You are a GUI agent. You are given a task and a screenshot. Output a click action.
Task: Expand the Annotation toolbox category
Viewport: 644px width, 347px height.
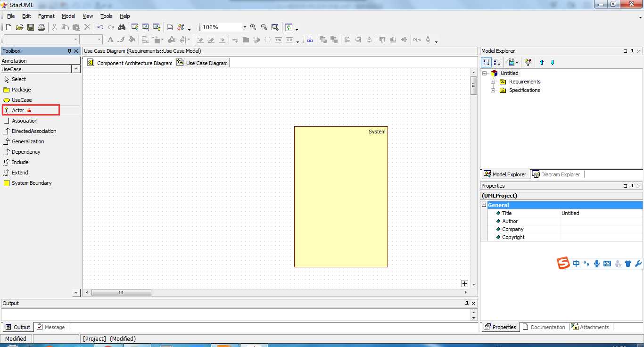click(x=40, y=61)
